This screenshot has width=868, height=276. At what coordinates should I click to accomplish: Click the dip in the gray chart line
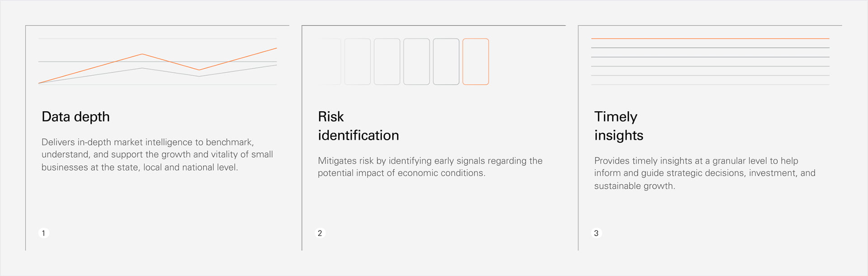(199, 76)
